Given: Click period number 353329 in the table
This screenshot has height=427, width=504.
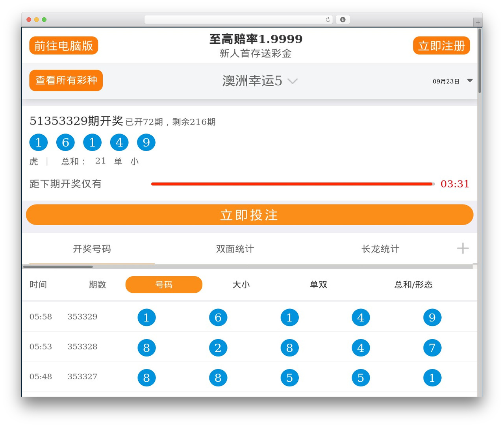Looking at the screenshot, I should 82,317.
